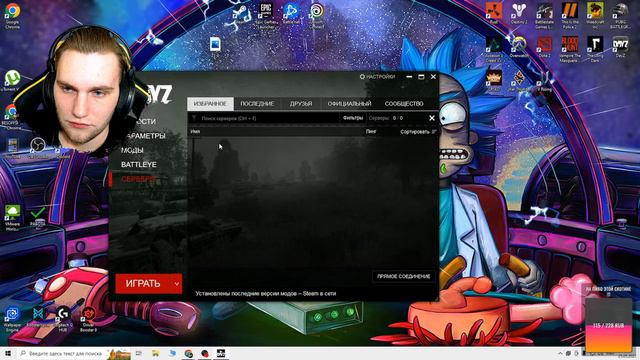This screenshot has width=640, height=360.
Task: Launch Assassin's Creed desktop shortcut
Action: coord(494,49)
